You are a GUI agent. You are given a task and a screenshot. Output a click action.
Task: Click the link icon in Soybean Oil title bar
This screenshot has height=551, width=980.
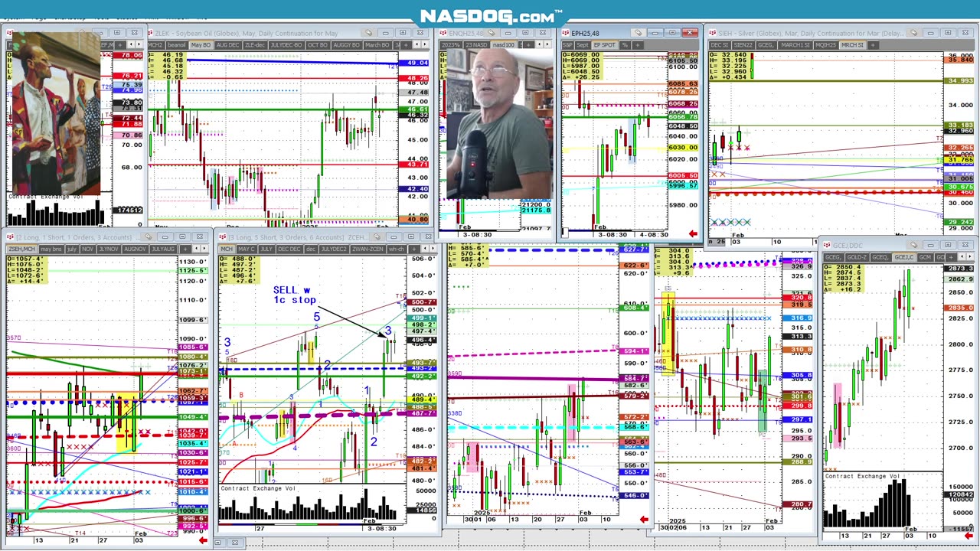[x=369, y=33]
